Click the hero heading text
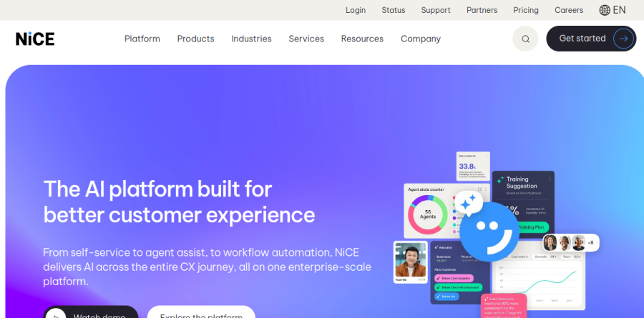 (x=179, y=202)
